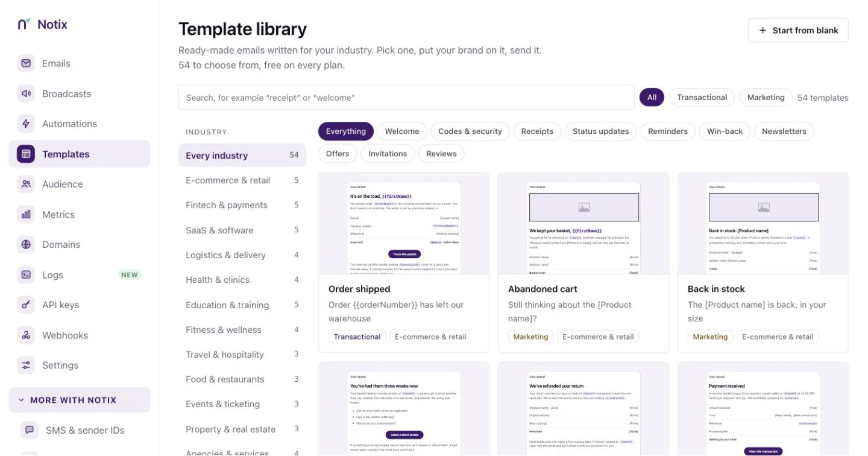Go to the Broadcasts page
Viewport: 868px width, 456px height.
pos(79,93)
